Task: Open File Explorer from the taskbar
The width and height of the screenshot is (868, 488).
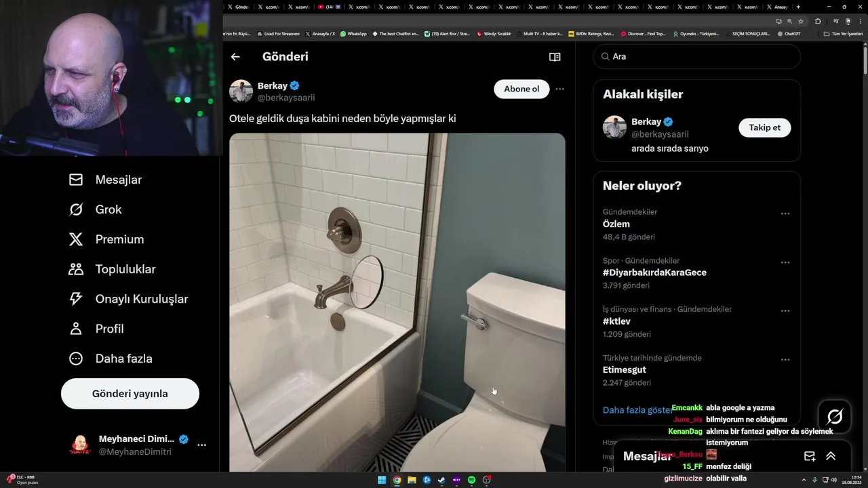Action: pos(412,480)
